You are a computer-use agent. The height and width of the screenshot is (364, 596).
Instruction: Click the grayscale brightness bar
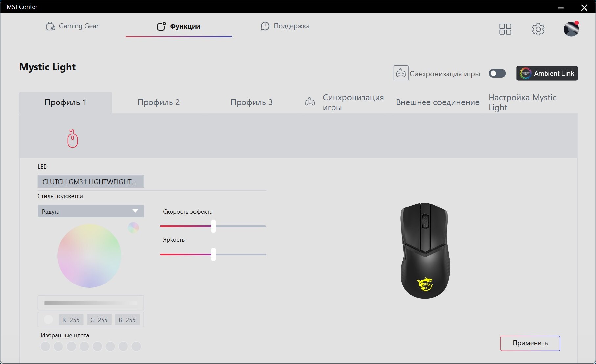[91, 303]
